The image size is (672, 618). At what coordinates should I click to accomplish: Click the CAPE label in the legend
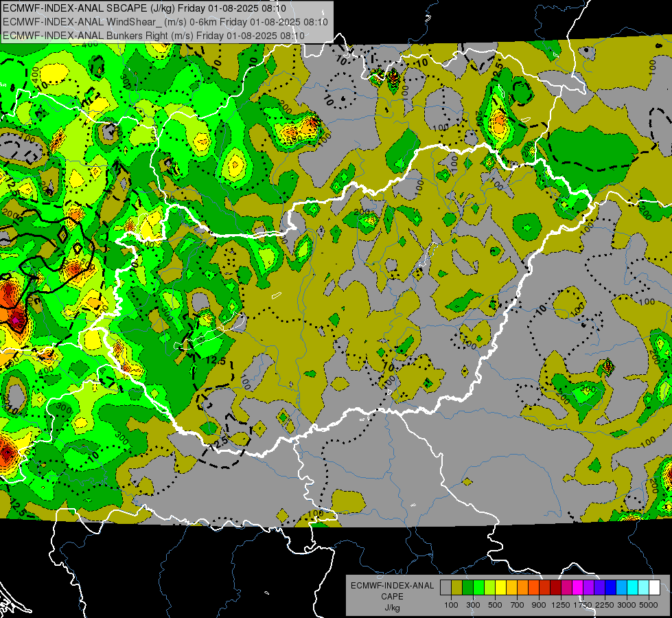click(392, 597)
